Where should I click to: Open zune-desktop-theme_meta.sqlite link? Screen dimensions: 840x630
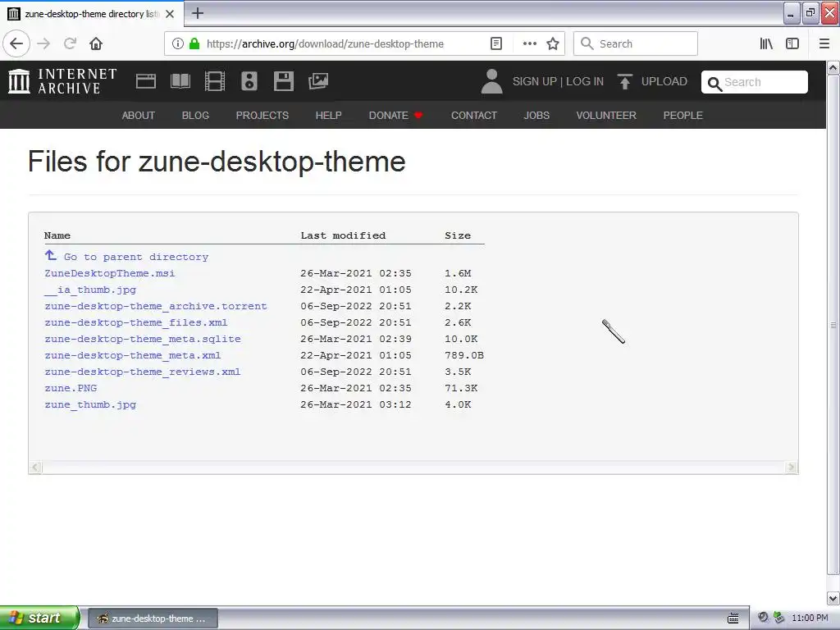[143, 339]
